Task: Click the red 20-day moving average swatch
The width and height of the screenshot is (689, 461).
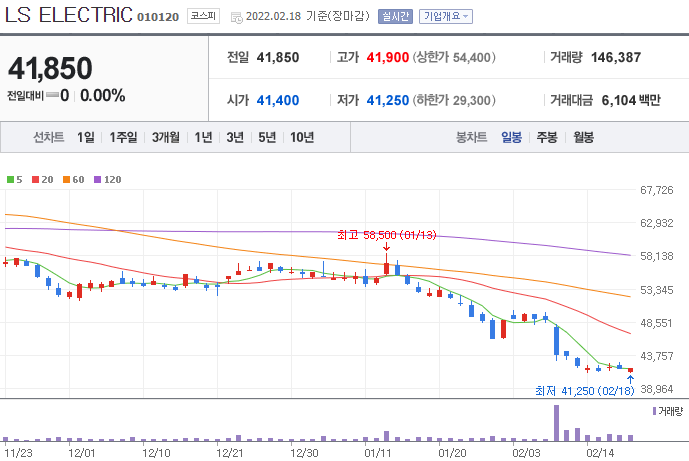Action: pyautogui.click(x=36, y=179)
